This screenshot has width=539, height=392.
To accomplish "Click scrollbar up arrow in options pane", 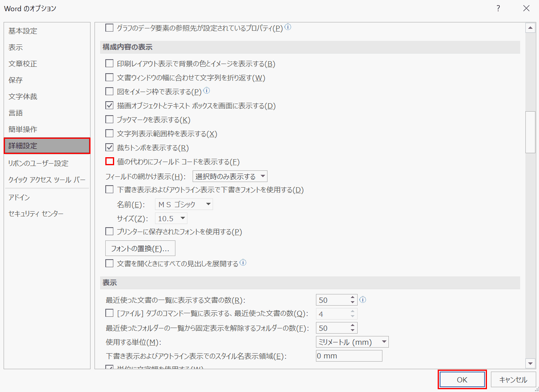I will (x=530, y=28).
